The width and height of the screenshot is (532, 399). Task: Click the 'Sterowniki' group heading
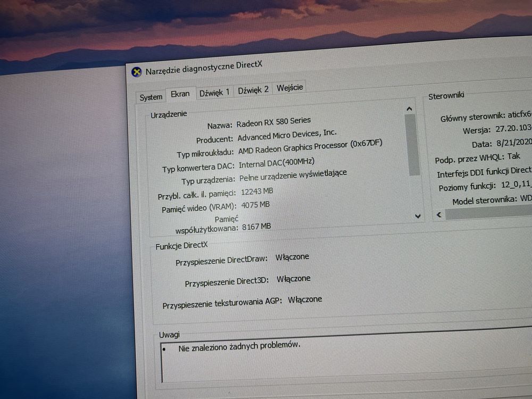tap(446, 96)
